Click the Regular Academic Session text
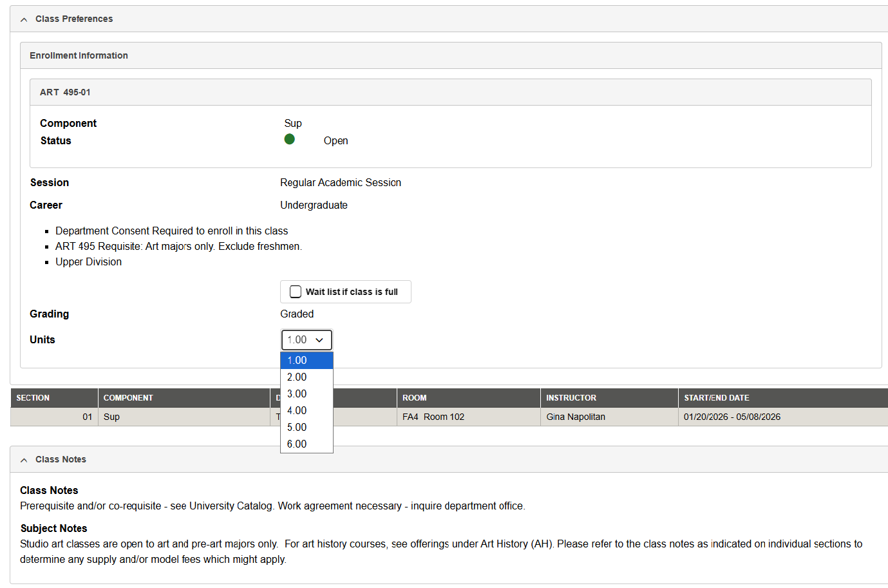The height and width of the screenshot is (588, 888). [x=340, y=182]
